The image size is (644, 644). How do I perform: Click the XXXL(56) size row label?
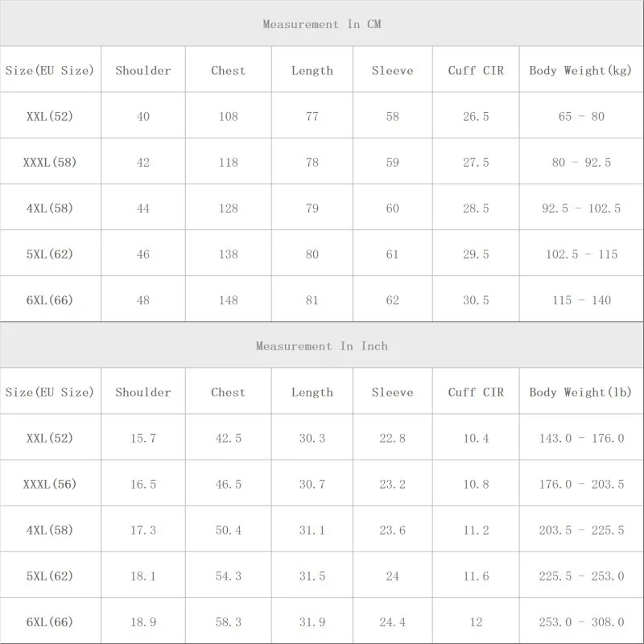(50, 485)
